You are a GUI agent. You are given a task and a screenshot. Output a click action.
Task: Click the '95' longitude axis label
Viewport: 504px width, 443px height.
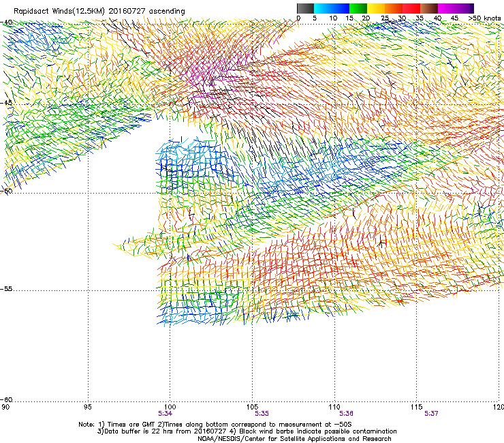(x=87, y=407)
